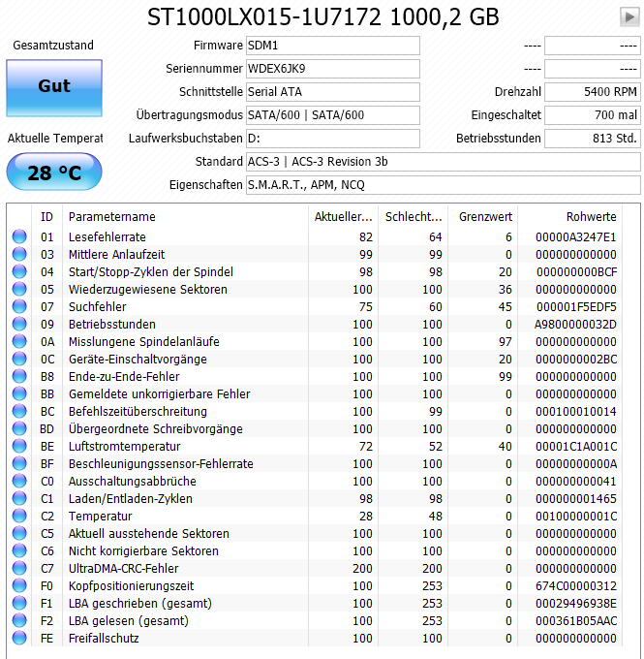Image resolution: width=644 pixels, height=659 pixels.
Task: Select the Wiederzugewiesene Sektoren parameter name
Action: click(148, 290)
